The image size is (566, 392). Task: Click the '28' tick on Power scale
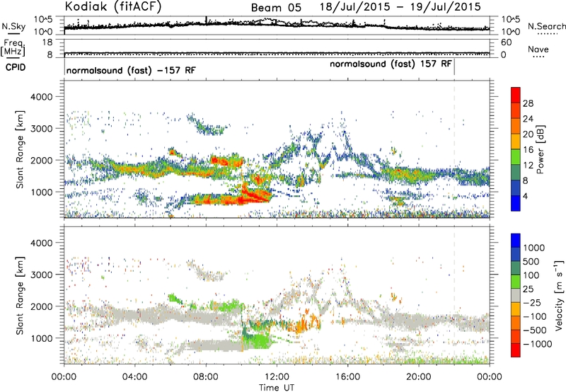[528, 103]
